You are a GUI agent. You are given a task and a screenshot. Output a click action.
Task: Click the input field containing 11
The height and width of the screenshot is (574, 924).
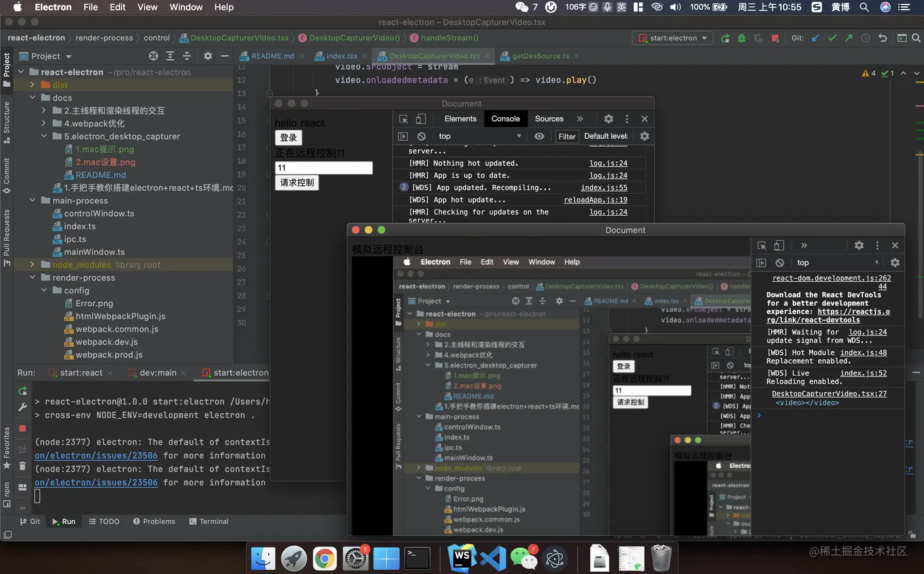pos(324,167)
